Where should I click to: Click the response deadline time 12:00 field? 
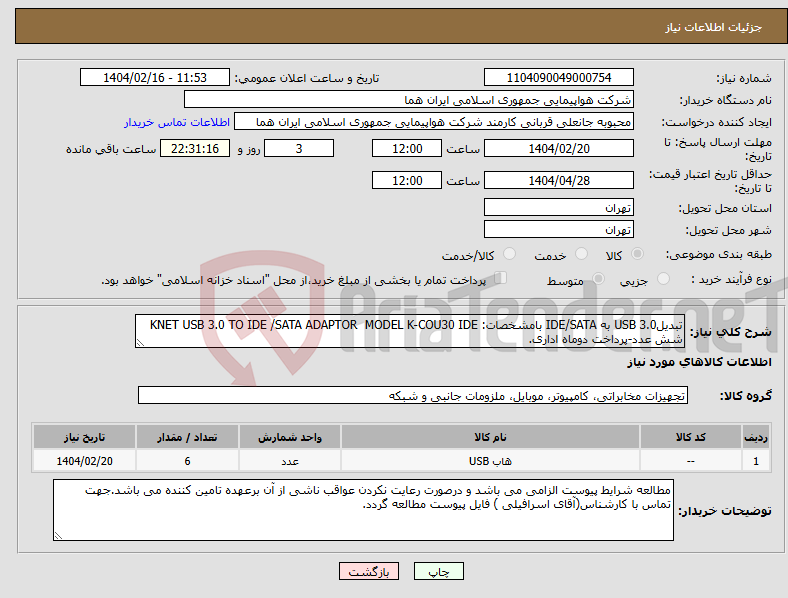pyautogui.click(x=407, y=148)
